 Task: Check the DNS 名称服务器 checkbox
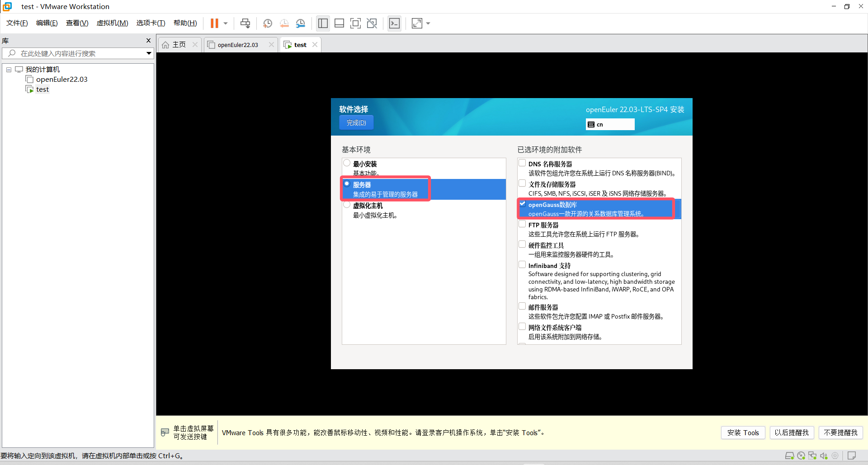coord(522,163)
